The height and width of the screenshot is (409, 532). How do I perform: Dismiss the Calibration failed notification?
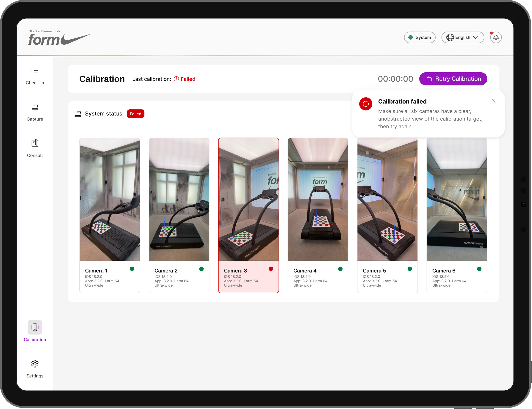494,101
